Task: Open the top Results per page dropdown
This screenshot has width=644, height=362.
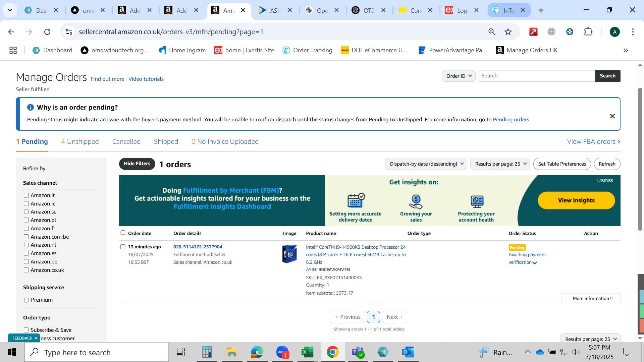Action: tap(500, 164)
